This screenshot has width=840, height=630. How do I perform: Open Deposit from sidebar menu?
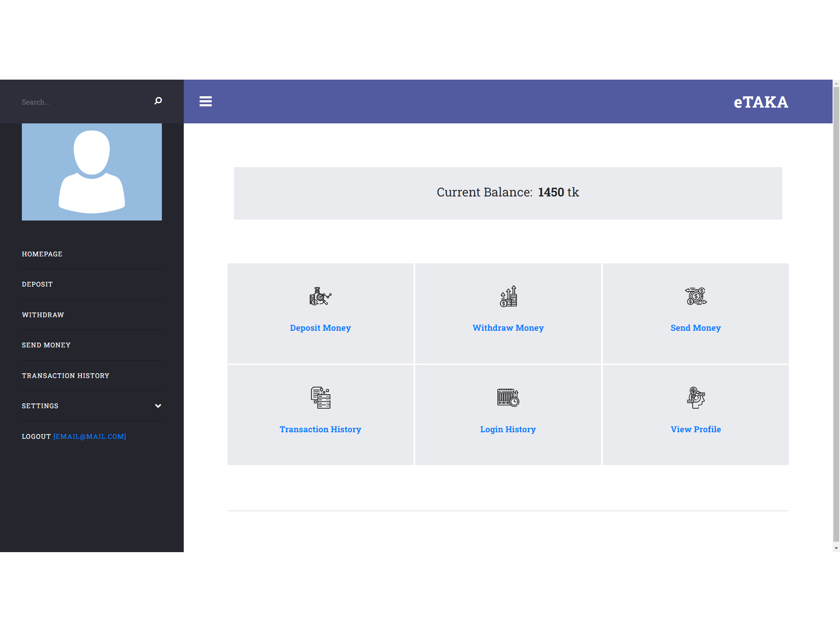pos(37,284)
